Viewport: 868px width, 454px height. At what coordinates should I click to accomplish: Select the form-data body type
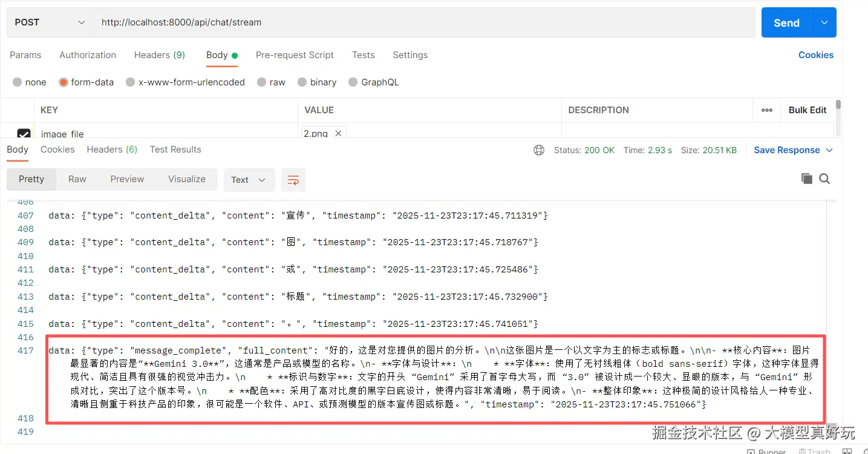(x=86, y=82)
